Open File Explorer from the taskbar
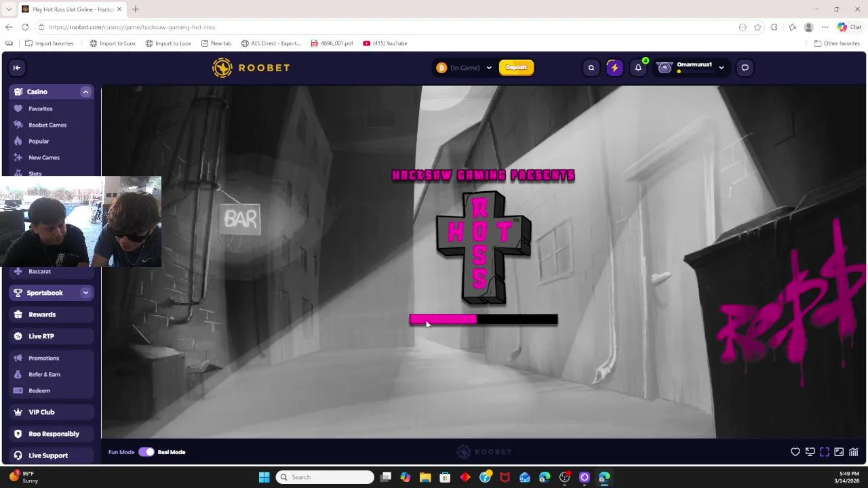 click(x=425, y=477)
